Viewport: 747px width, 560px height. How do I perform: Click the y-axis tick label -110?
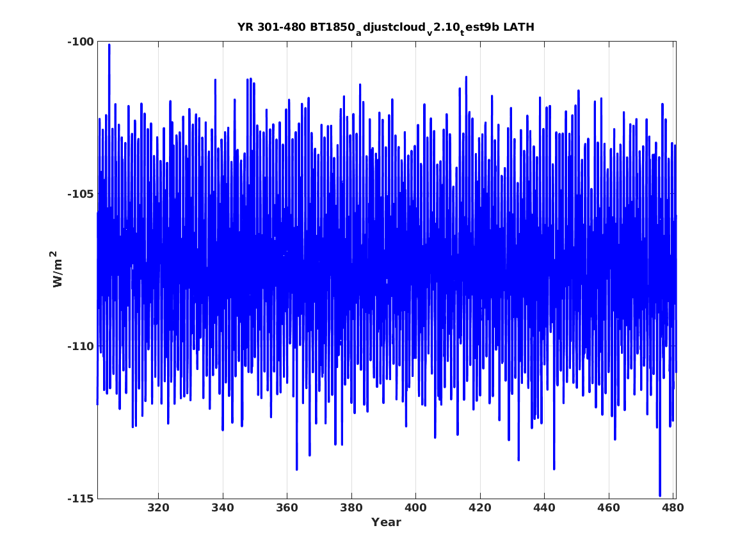point(81,346)
